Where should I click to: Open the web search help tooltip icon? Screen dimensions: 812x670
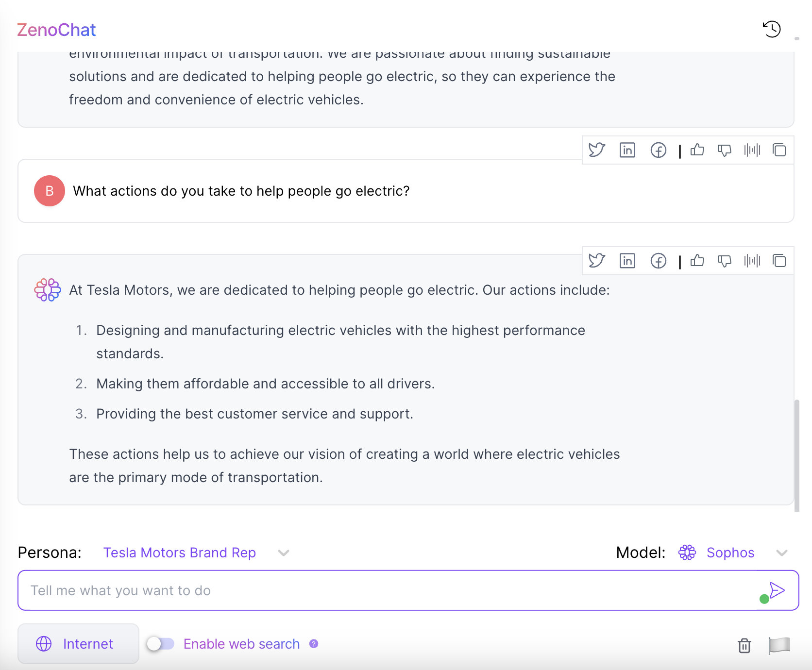314,644
